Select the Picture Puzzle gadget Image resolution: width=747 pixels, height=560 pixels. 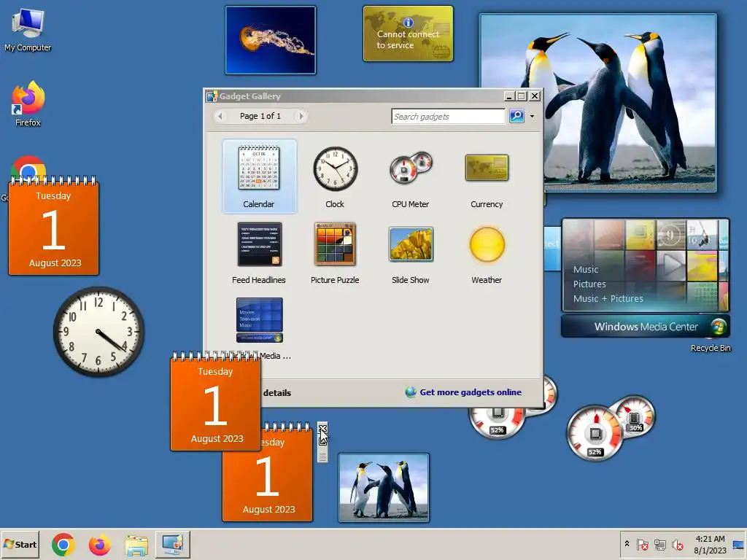(x=335, y=252)
